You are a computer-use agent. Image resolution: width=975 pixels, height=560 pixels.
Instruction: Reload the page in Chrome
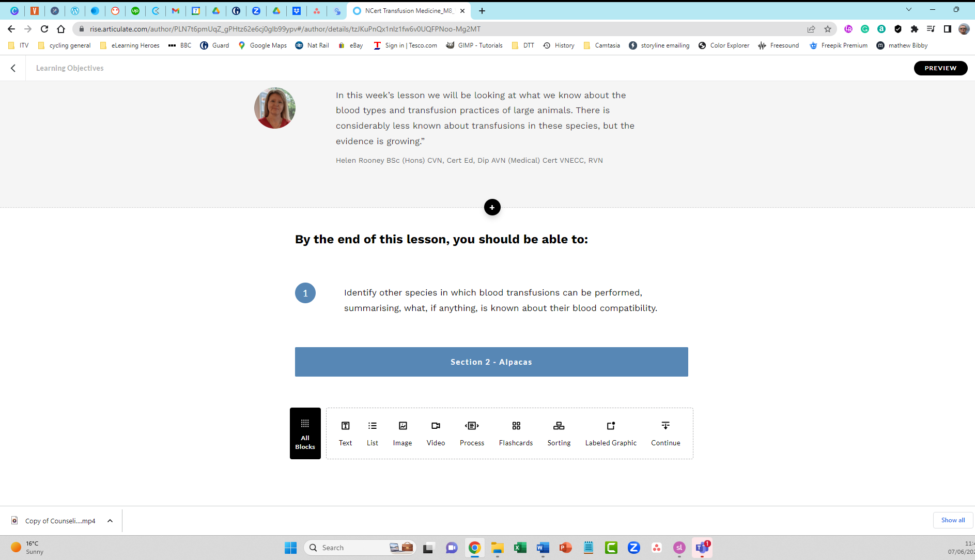pos(44,29)
